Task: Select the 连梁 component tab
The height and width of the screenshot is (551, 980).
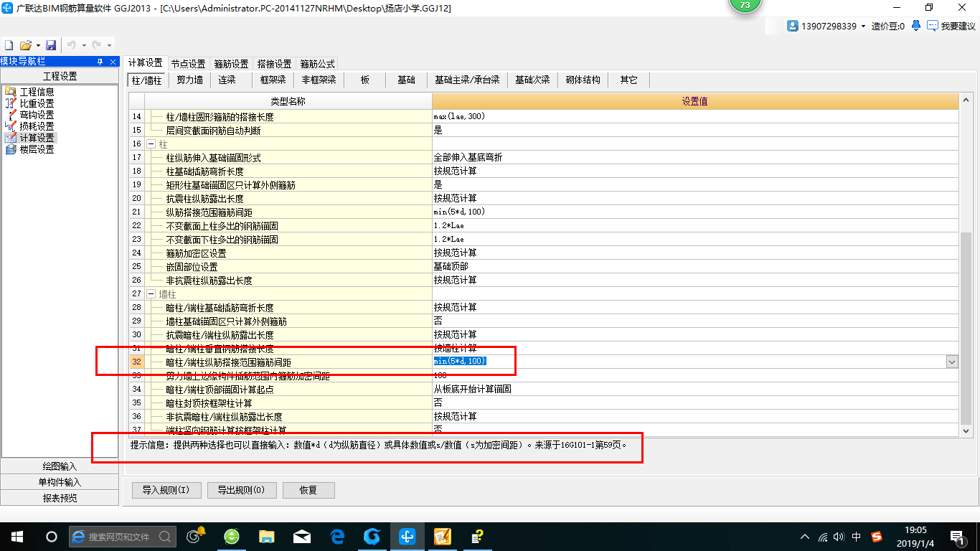Action: click(227, 80)
